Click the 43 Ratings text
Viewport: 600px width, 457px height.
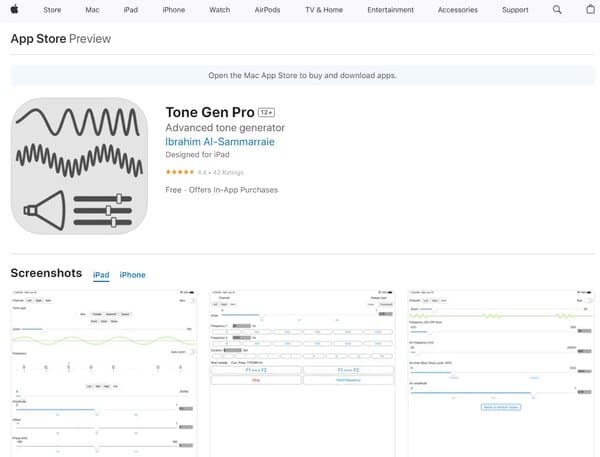click(228, 173)
